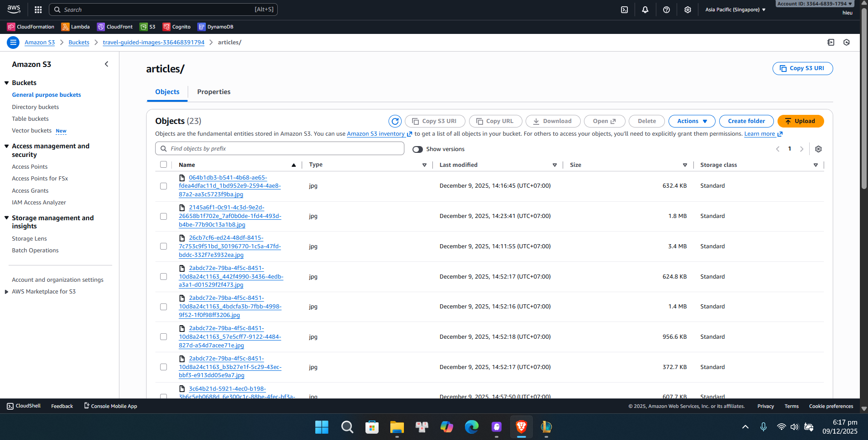The width and height of the screenshot is (868, 440).
Task: Collapse the Buckets section in the sidebar
Action: (x=6, y=82)
